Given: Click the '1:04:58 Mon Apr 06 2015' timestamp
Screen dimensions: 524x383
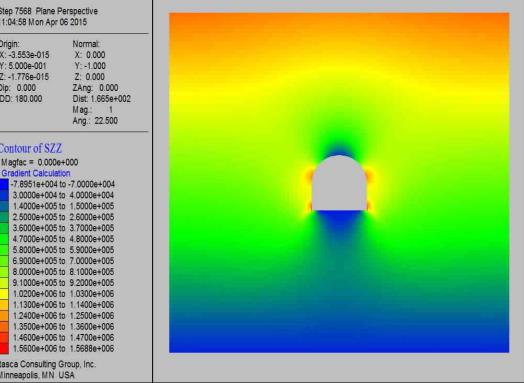Looking at the screenshot, I should coord(43,22).
